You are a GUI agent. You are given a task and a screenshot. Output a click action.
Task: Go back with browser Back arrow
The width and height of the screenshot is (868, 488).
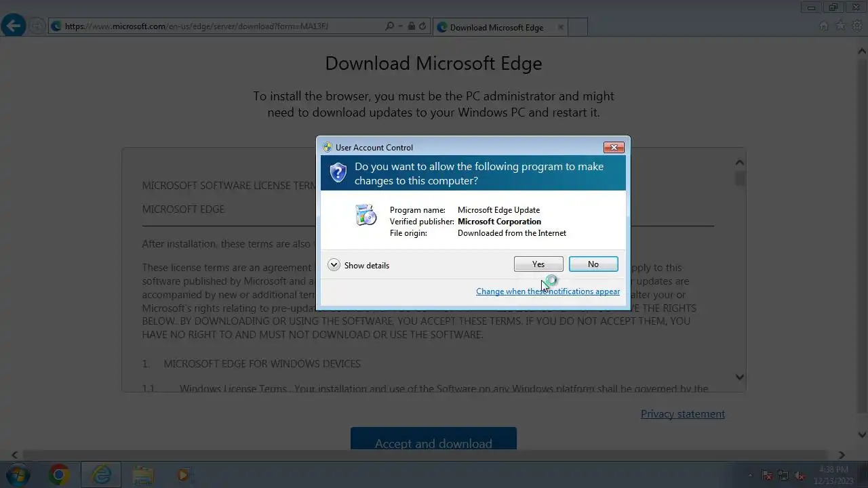pos(14,26)
